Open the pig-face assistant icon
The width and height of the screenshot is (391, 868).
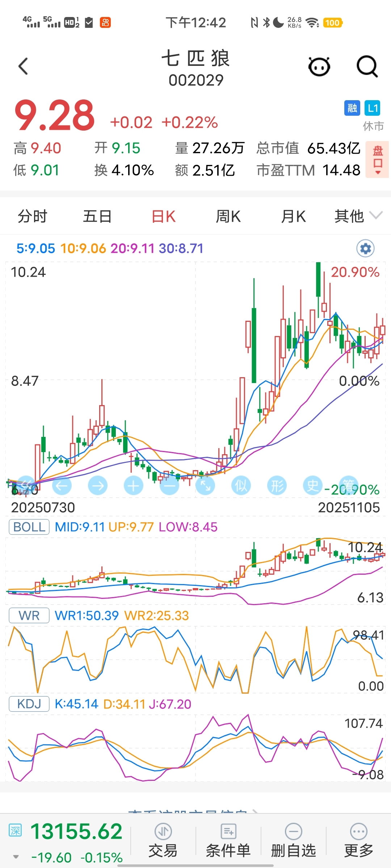click(x=319, y=66)
